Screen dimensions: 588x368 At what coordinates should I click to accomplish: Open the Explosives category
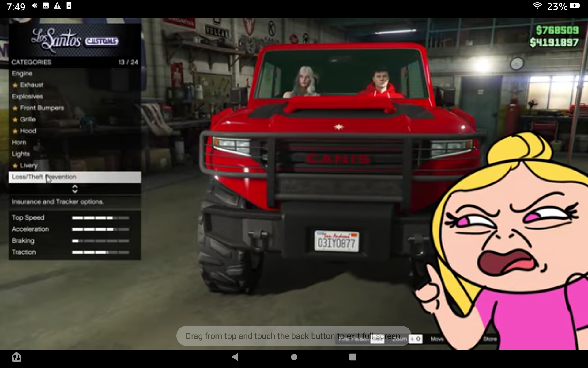(27, 96)
